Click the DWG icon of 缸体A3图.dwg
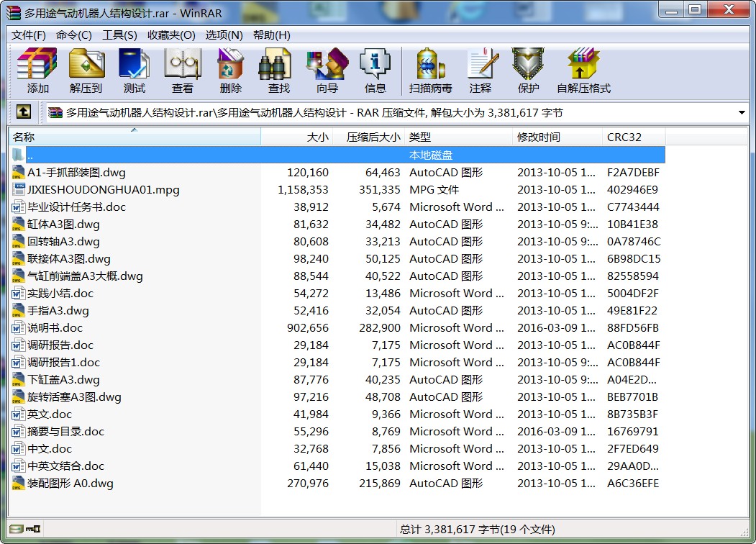The height and width of the screenshot is (544, 756). click(x=18, y=225)
